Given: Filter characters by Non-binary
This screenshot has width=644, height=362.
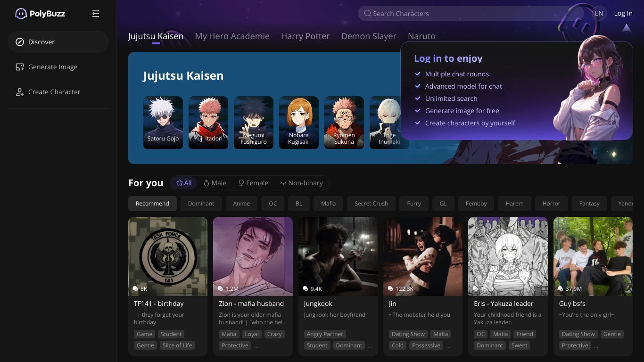Looking at the screenshot, I should coord(301,183).
